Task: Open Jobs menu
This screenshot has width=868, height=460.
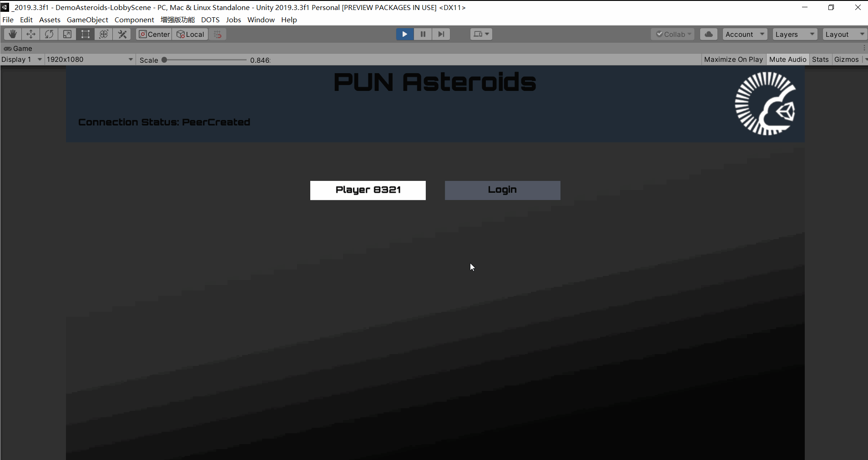Action: coord(233,20)
